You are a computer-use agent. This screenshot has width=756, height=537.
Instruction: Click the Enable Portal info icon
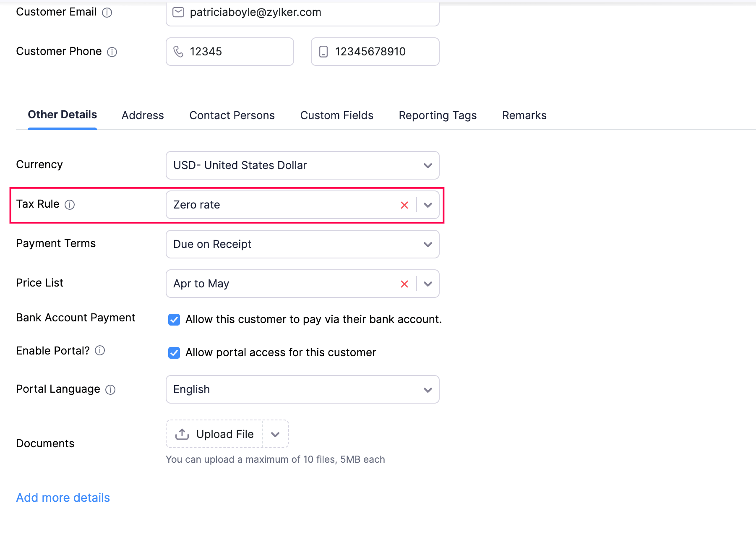click(x=100, y=351)
